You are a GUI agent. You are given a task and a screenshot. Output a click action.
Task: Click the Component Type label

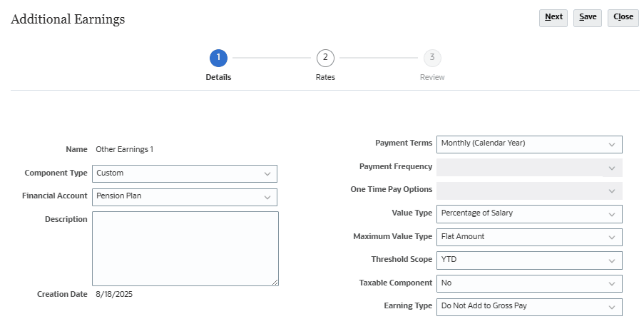click(56, 173)
